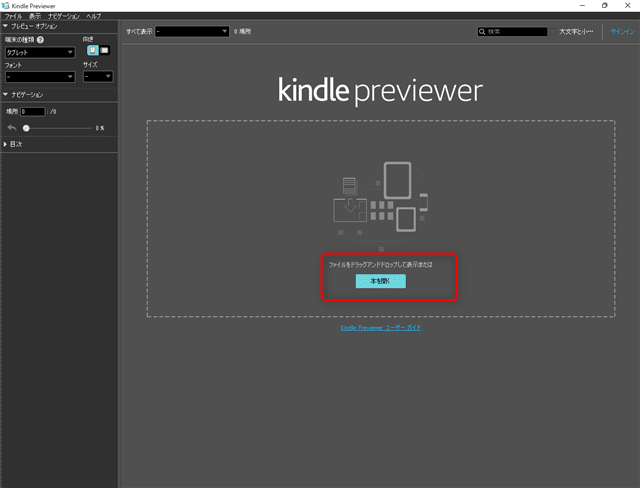Open the ヘルプ menu
Image resolution: width=640 pixels, height=488 pixels.
93,16
